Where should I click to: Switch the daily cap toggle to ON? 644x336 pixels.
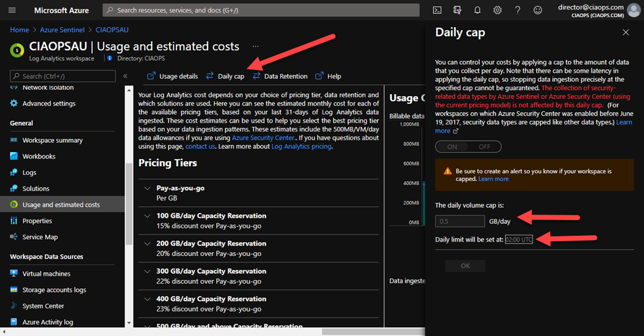tap(452, 147)
